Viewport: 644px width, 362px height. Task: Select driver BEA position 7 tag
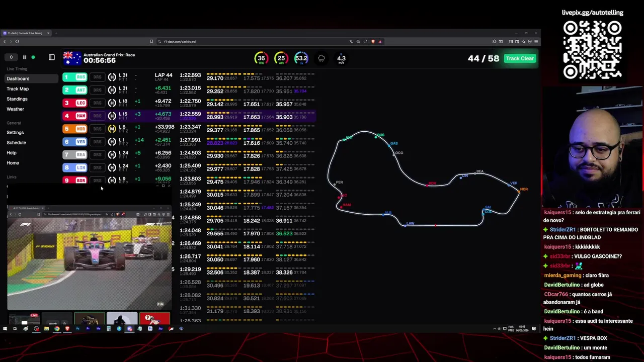pos(75,155)
